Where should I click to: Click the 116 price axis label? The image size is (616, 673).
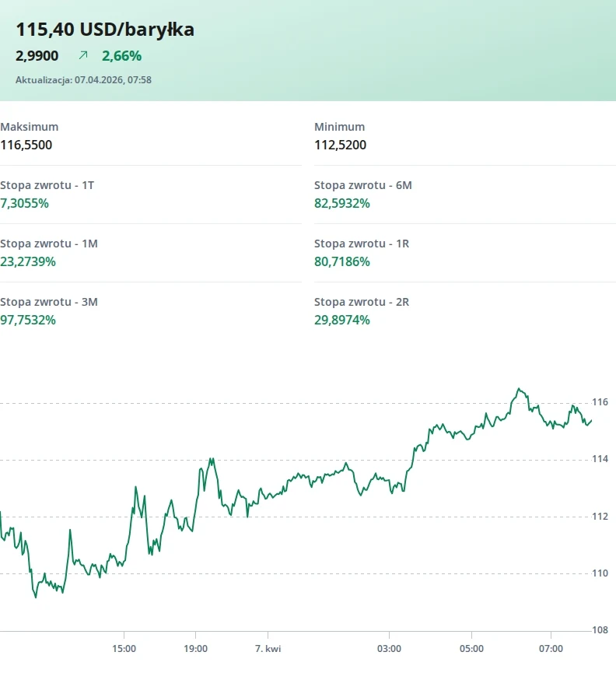[x=600, y=402]
